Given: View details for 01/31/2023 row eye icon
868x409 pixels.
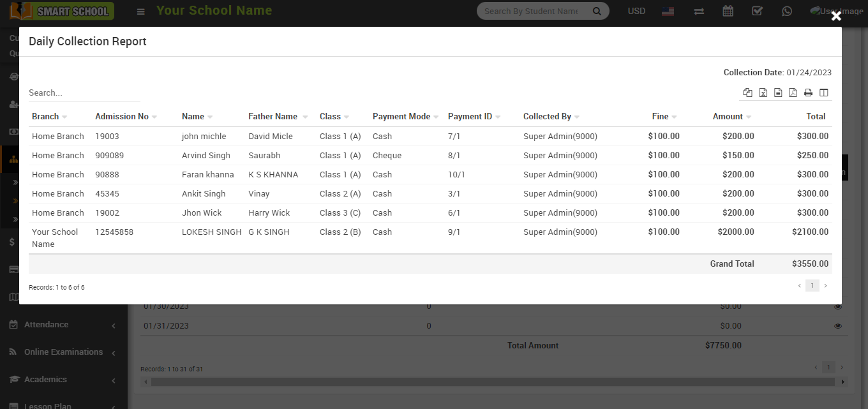Looking at the screenshot, I should point(838,326).
